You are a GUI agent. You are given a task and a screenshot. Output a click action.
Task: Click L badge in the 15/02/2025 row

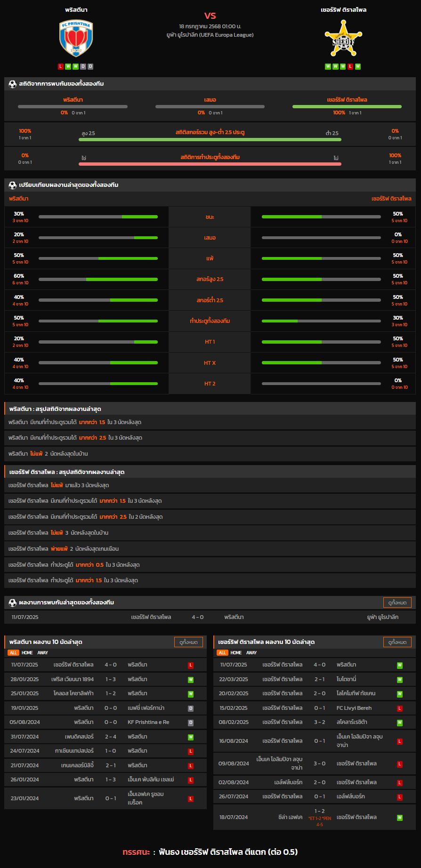[x=400, y=708]
